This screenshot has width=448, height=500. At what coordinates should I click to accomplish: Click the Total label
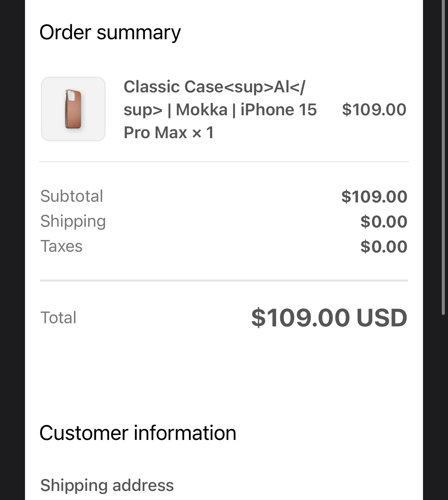tap(58, 317)
